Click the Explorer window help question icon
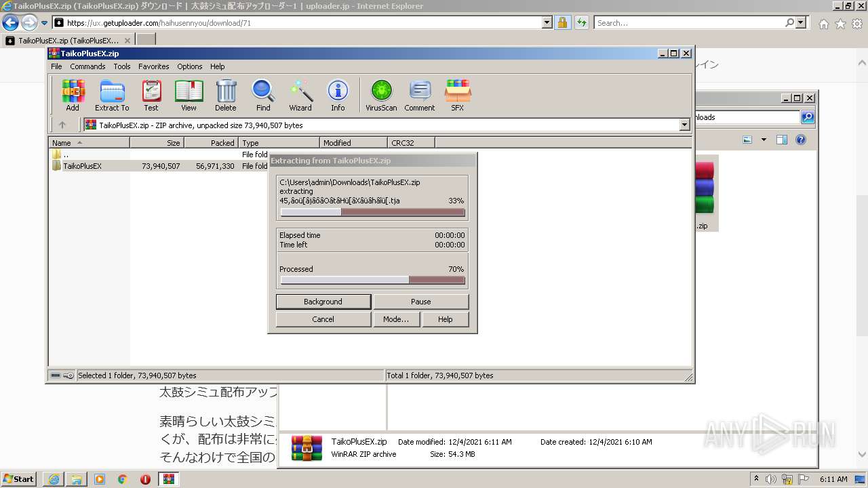The height and width of the screenshot is (488, 868). point(801,140)
